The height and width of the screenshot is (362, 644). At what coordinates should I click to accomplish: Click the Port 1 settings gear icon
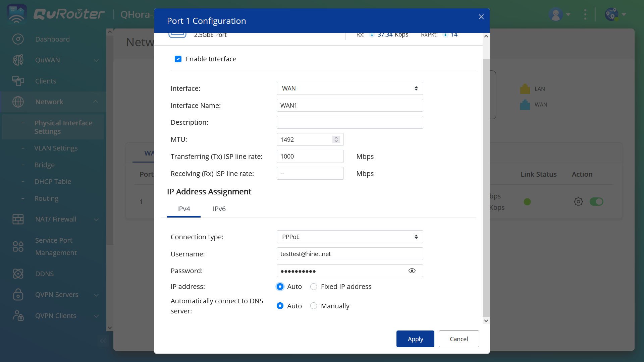[578, 201]
